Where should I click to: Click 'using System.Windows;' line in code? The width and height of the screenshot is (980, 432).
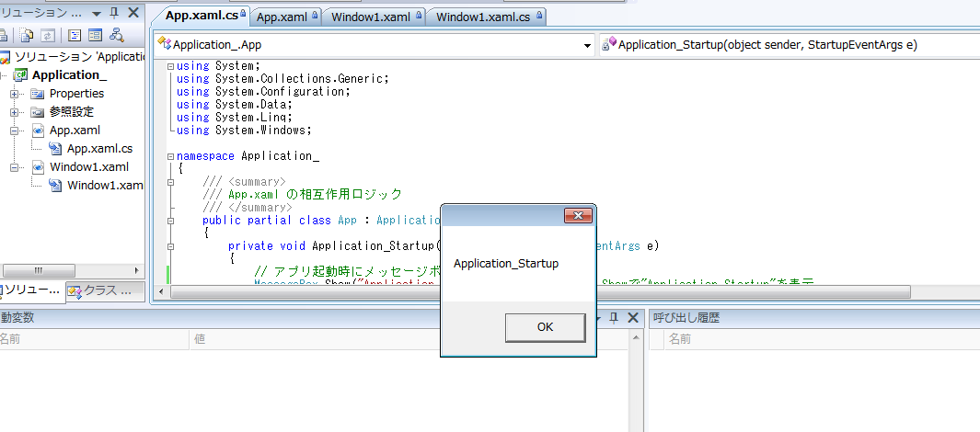(244, 131)
